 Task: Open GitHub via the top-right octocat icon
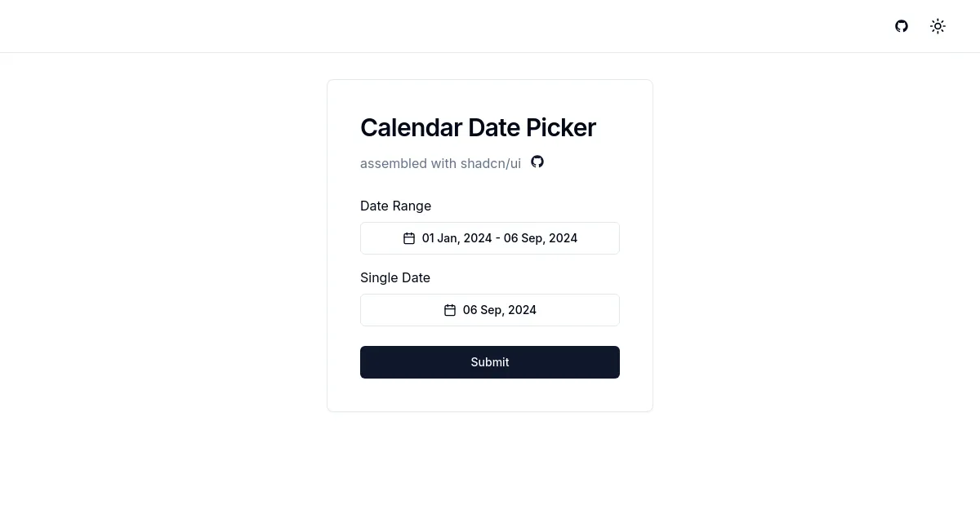[x=902, y=26]
